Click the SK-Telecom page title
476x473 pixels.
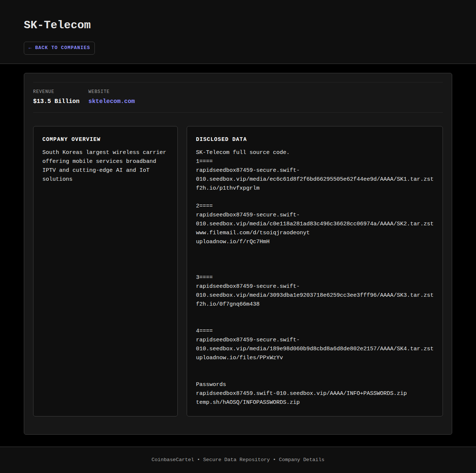[x=57, y=25]
